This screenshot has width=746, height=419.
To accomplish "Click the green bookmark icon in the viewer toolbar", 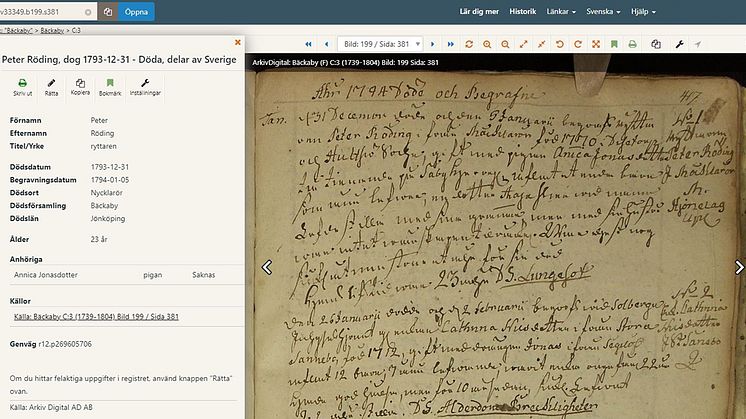I will (614, 44).
